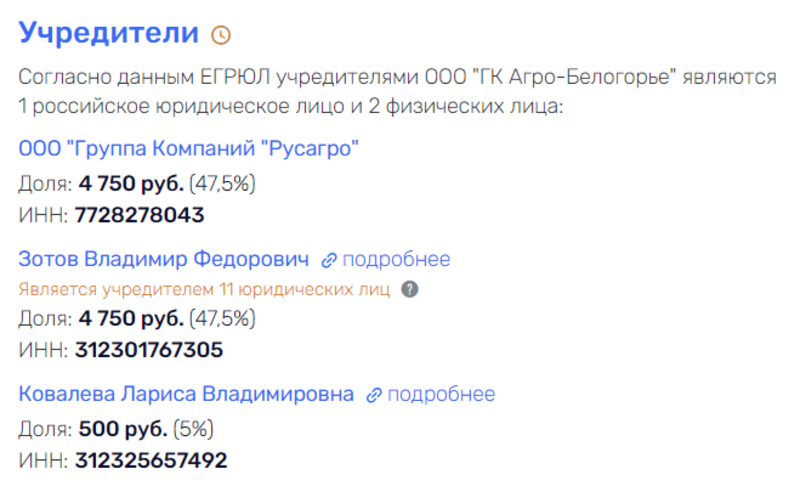This screenshot has width=800, height=503.
Task: Click the (47,5%) percentage under Русагро
Action: [x=222, y=184]
